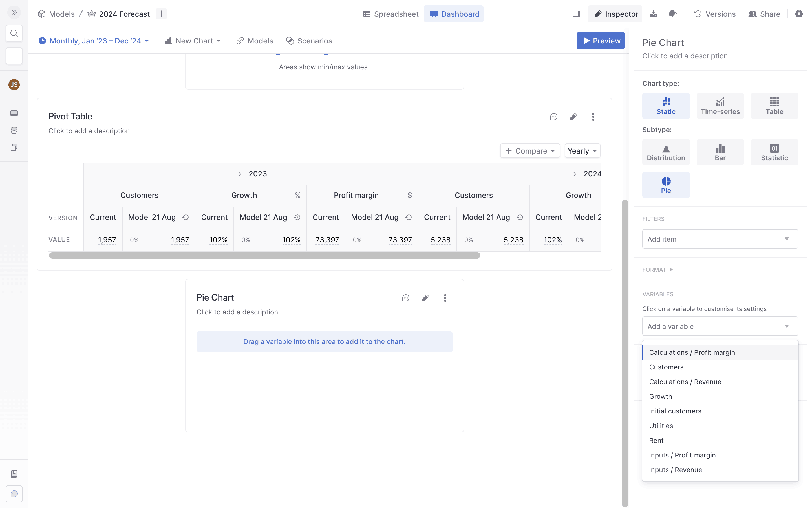The image size is (812, 508).
Task: Select Customers from the variable list
Action: pos(720,367)
